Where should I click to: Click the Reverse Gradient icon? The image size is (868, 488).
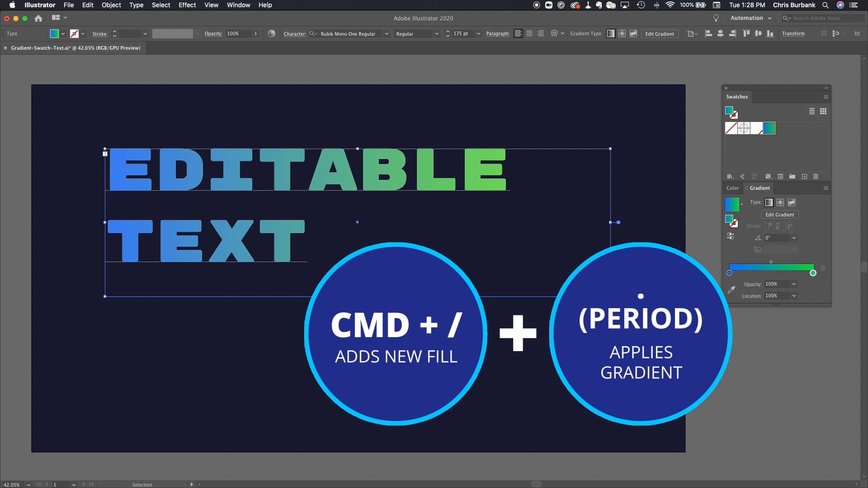coord(731,236)
